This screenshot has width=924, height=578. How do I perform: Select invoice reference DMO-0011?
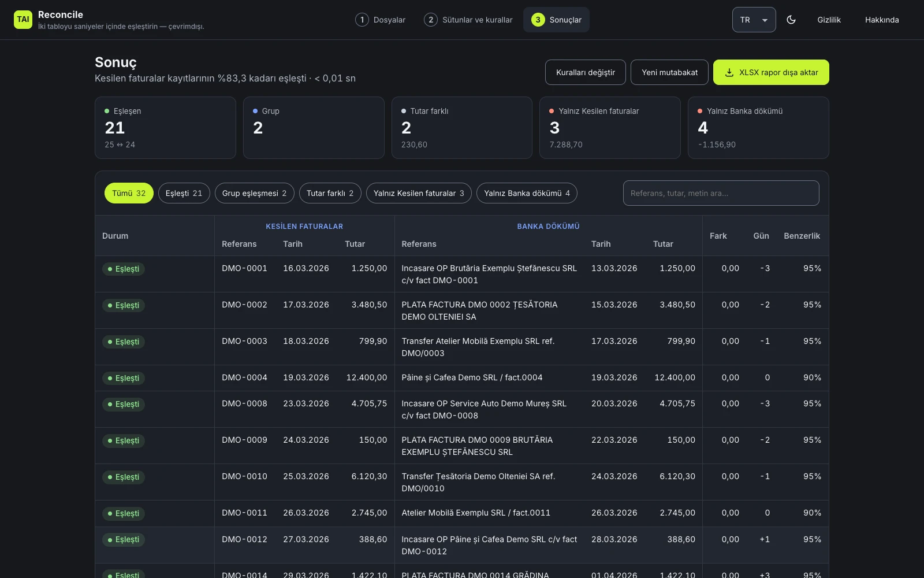(x=244, y=513)
